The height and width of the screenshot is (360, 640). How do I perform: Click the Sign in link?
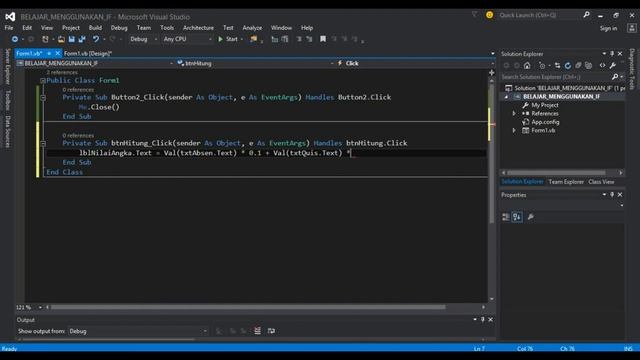click(x=608, y=28)
